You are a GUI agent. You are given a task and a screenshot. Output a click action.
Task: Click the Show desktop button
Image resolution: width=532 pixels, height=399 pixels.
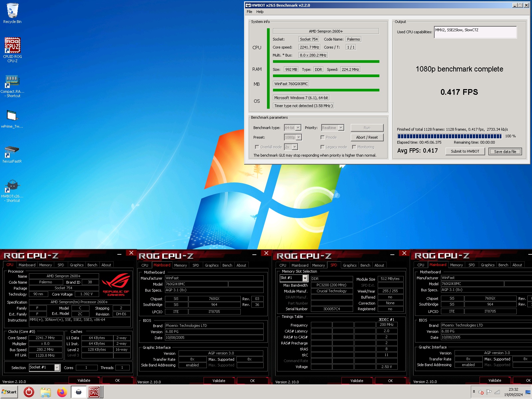528,392
